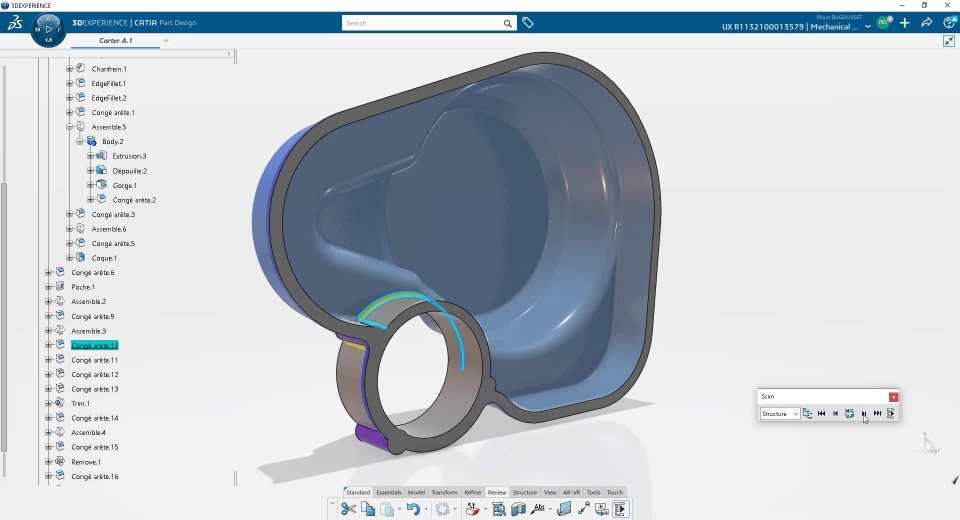Click the tree panel collapse arrow
The image size is (960, 520).
coord(229,53)
